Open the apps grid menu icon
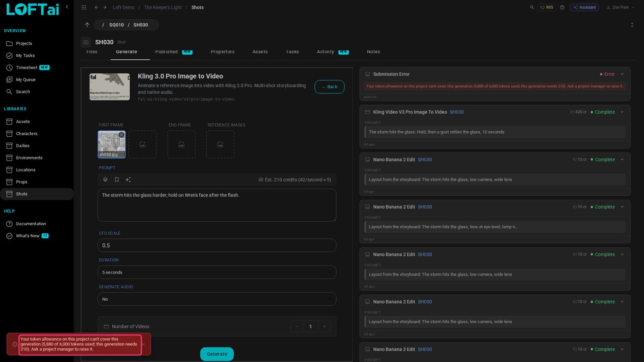644x362 pixels. [84, 8]
